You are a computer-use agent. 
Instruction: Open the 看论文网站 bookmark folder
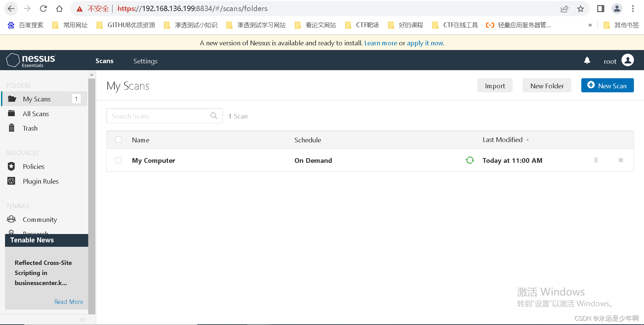tap(315, 25)
